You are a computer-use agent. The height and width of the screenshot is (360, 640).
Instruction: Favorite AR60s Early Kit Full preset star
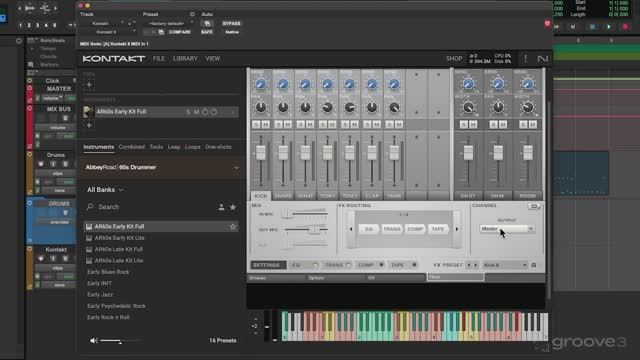233,227
